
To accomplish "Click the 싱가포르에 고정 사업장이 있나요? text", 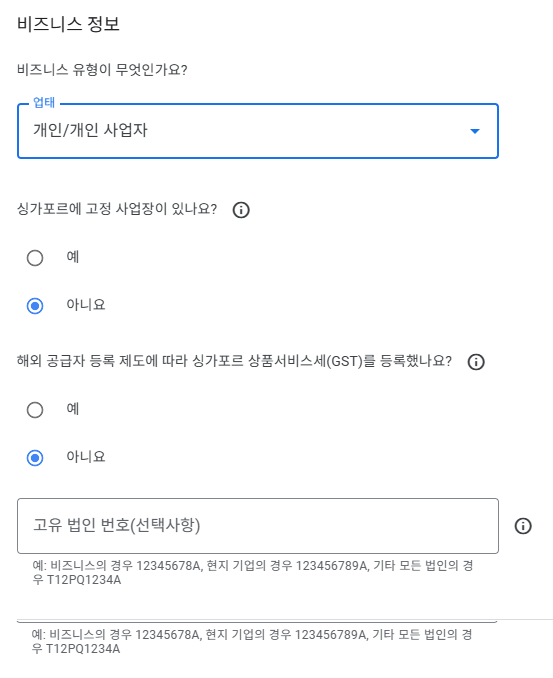I will coord(117,209).
